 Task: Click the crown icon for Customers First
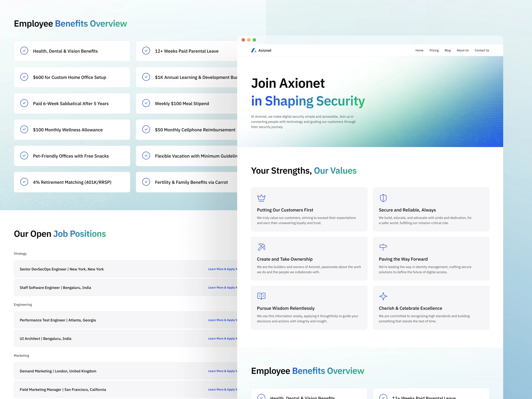[x=261, y=198]
